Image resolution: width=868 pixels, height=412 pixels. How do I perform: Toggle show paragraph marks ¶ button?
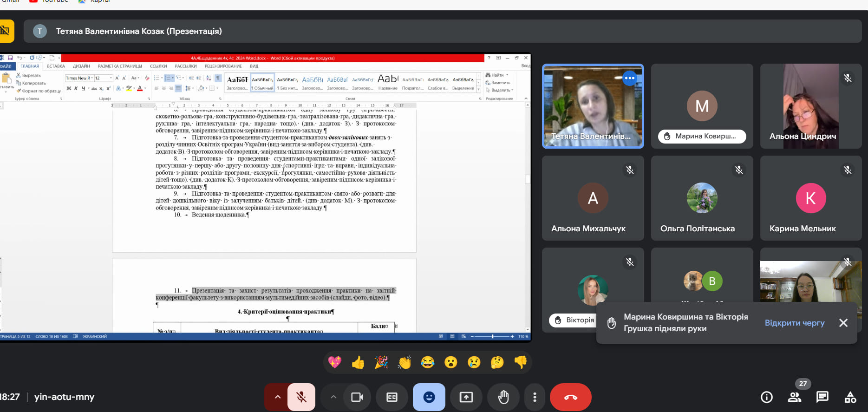pos(218,78)
